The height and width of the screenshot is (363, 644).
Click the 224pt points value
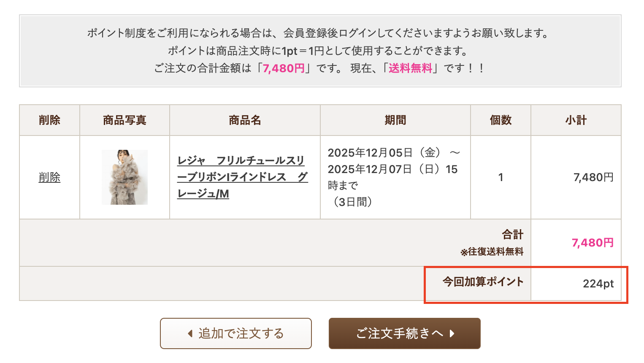pyautogui.click(x=598, y=284)
